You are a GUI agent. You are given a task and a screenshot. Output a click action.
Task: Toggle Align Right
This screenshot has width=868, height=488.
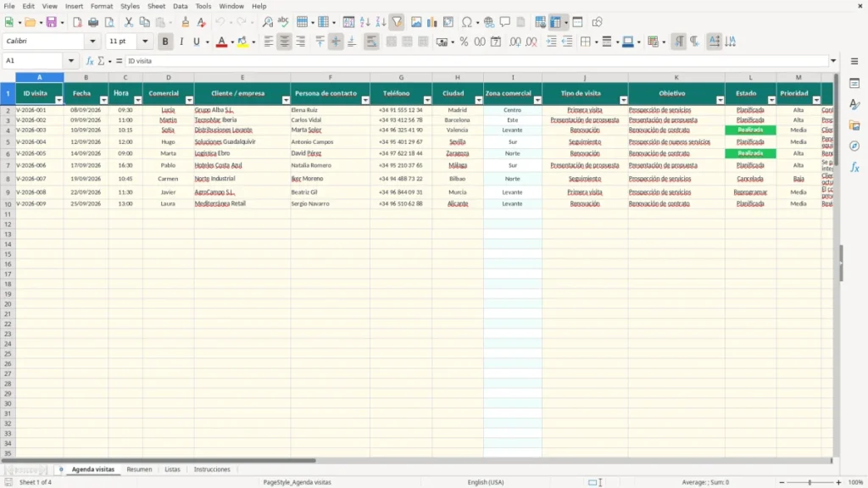point(301,42)
